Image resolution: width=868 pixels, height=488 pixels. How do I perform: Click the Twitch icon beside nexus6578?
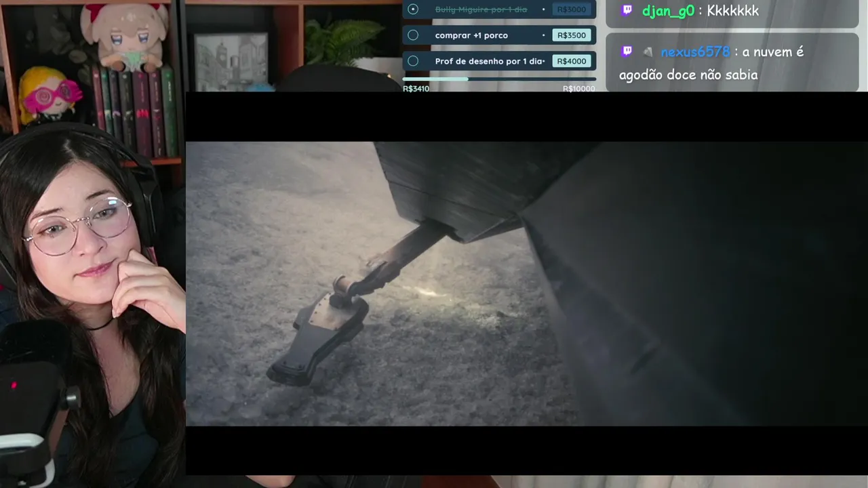(x=627, y=52)
